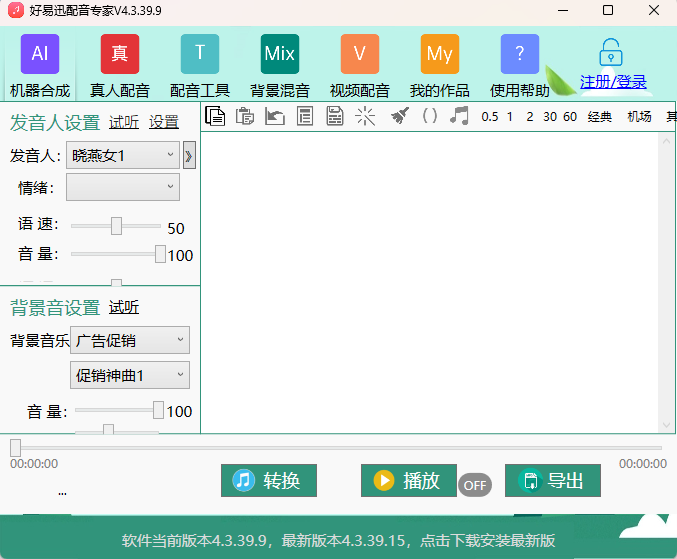Open the 情绪 emotion dropdown
The height and width of the screenshot is (559, 677).
122,187
